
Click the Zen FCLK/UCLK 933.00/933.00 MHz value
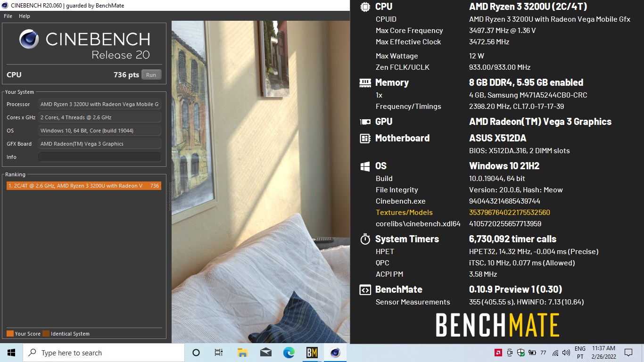click(500, 67)
